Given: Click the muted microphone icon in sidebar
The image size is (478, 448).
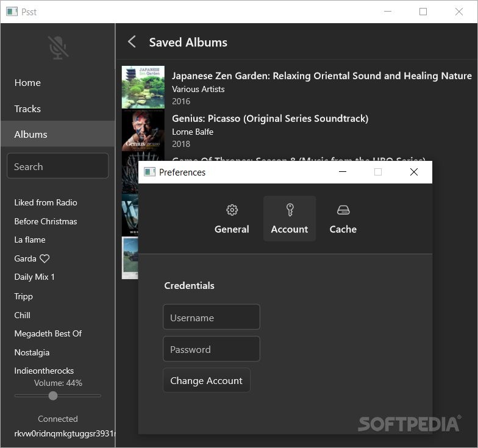Looking at the screenshot, I should click(x=58, y=48).
